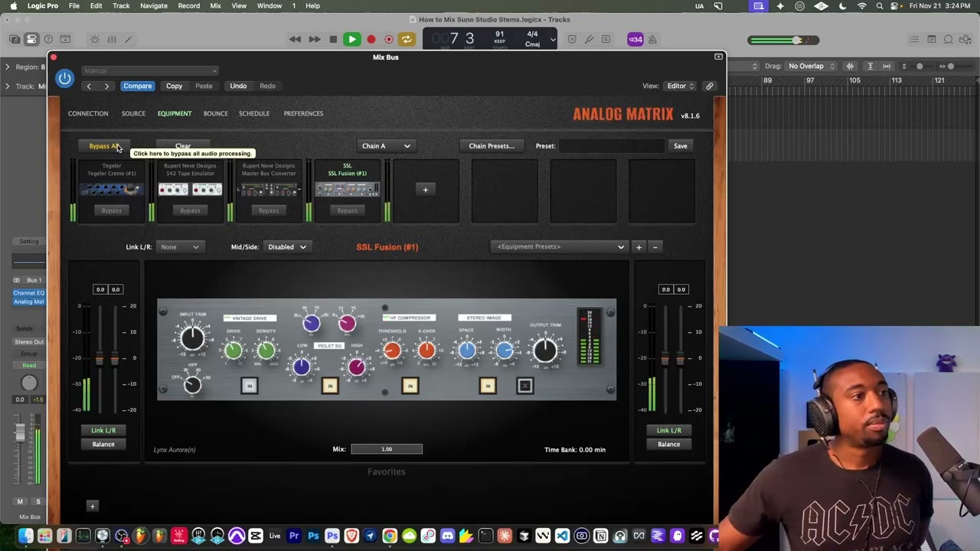Click the Copy button
This screenshot has height=551, width=980.
(x=175, y=86)
